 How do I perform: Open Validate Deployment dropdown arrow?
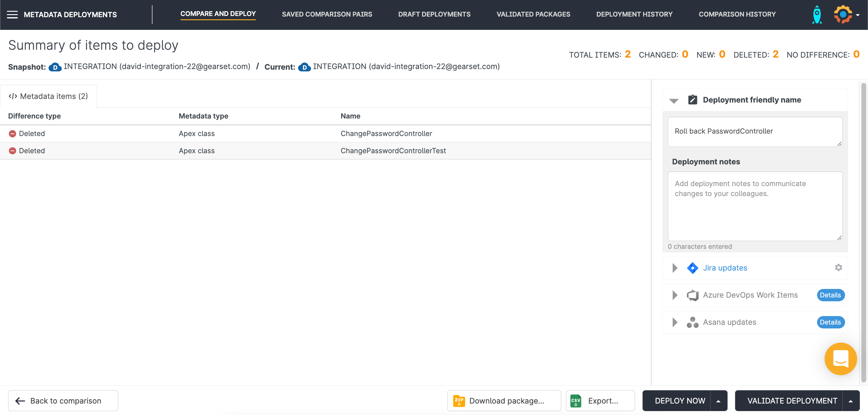(x=851, y=401)
